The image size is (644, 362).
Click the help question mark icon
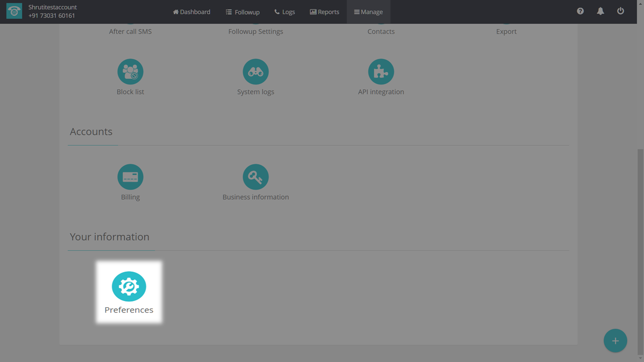pyautogui.click(x=580, y=11)
